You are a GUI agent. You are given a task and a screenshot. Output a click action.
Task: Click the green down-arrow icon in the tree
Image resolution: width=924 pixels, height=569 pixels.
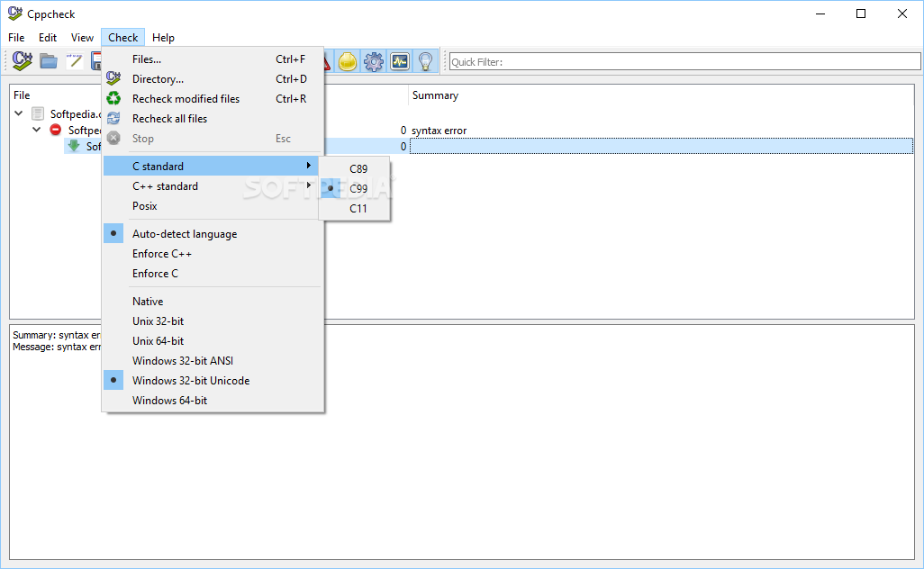[x=74, y=146]
